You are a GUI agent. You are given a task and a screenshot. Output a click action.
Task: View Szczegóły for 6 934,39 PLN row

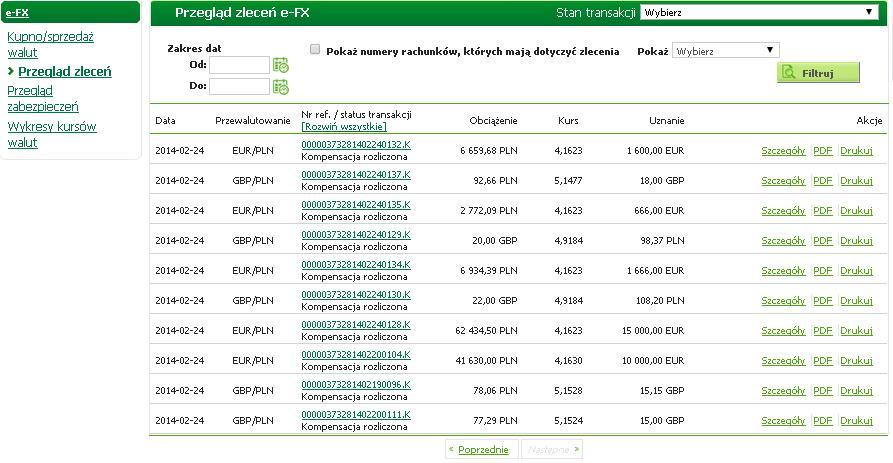point(783,271)
